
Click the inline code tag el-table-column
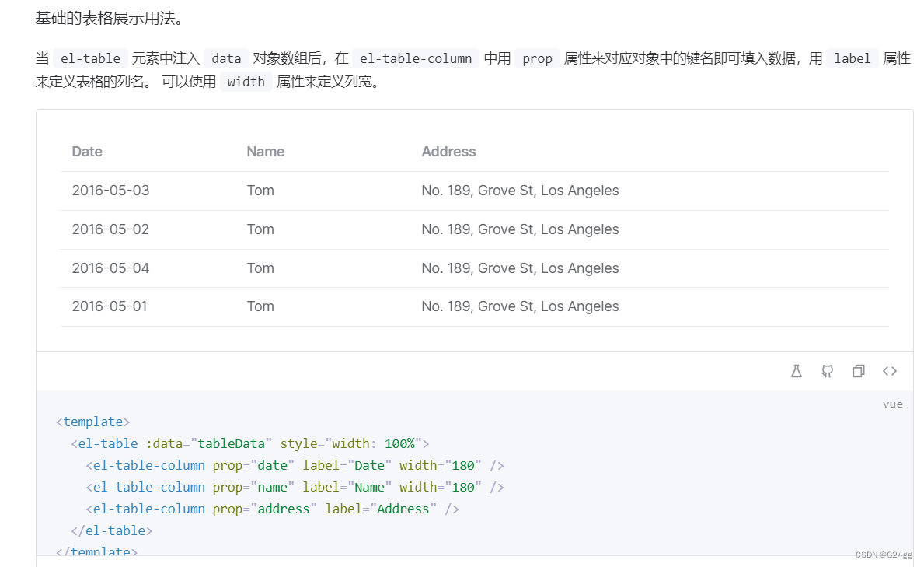click(x=416, y=58)
